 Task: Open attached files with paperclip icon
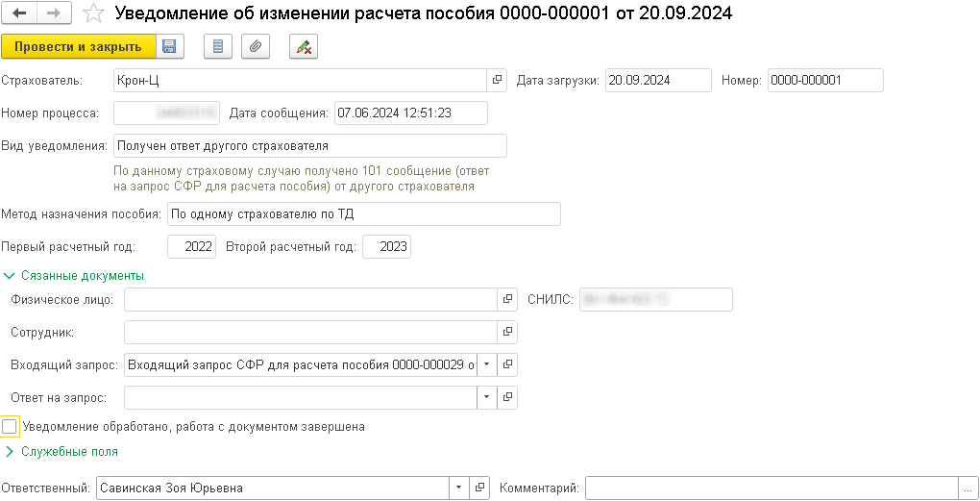point(255,46)
